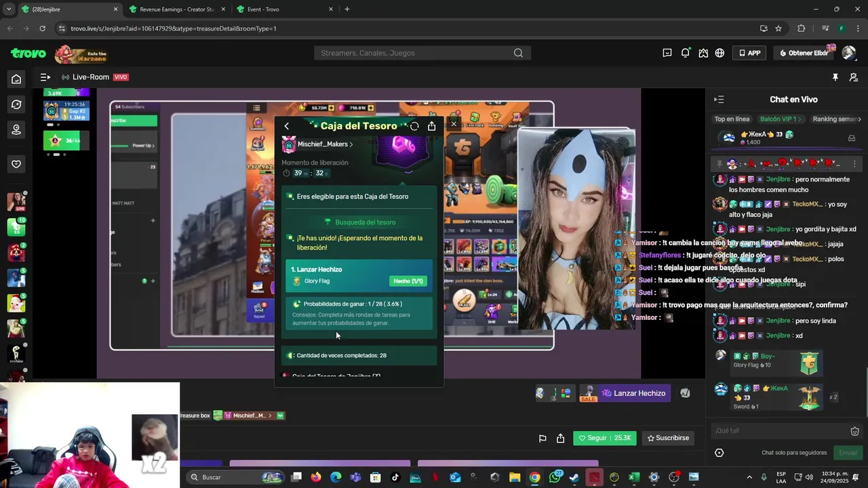Open the chat emoji picker icon

tap(854, 431)
